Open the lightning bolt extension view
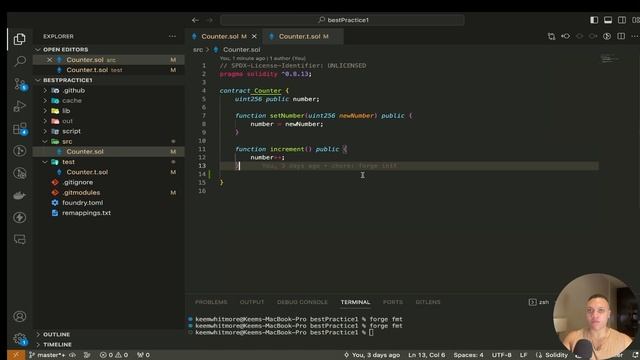 click(x=19, y=218)
